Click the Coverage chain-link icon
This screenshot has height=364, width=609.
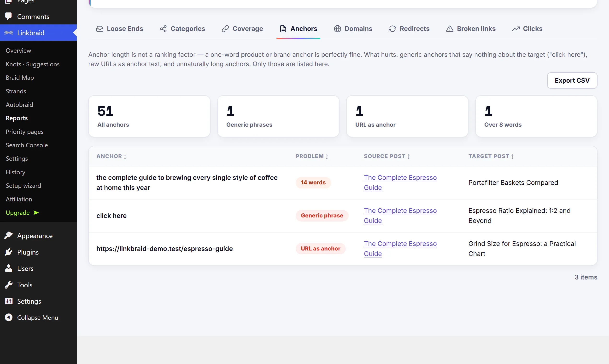tap(225, 29)
